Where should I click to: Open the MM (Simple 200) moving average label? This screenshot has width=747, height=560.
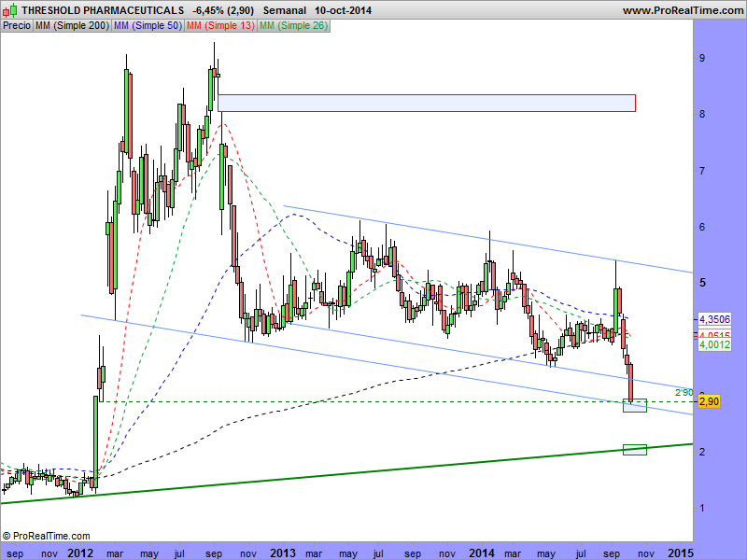[x=73, y=26]
